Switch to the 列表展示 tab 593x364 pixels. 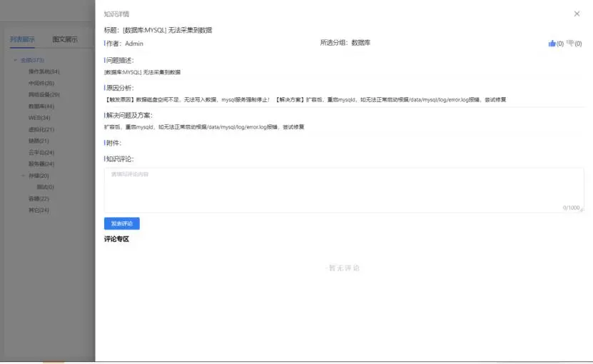(x=22, y=39)
